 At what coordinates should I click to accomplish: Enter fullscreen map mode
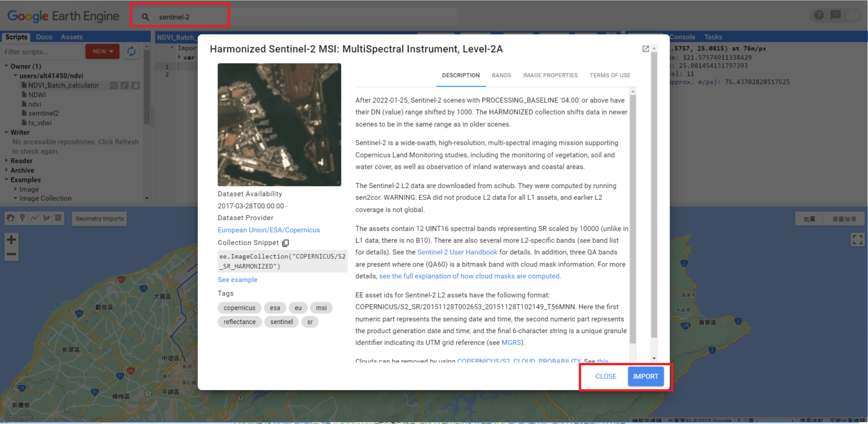[x=857, y=239]
